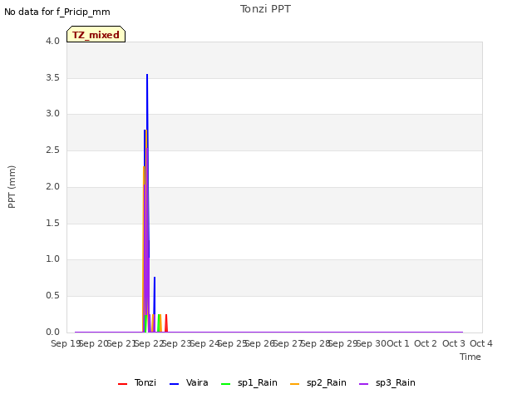Viewport: 532px width, 399px height.
Task: Click the TZ_mixed annotation label
Action: (x=96, y=34)
